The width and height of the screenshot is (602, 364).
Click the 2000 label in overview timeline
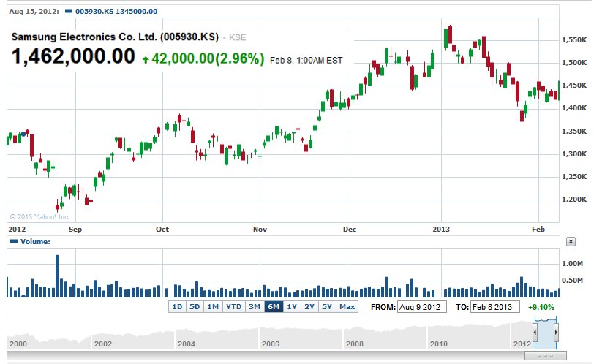point(18,344)
